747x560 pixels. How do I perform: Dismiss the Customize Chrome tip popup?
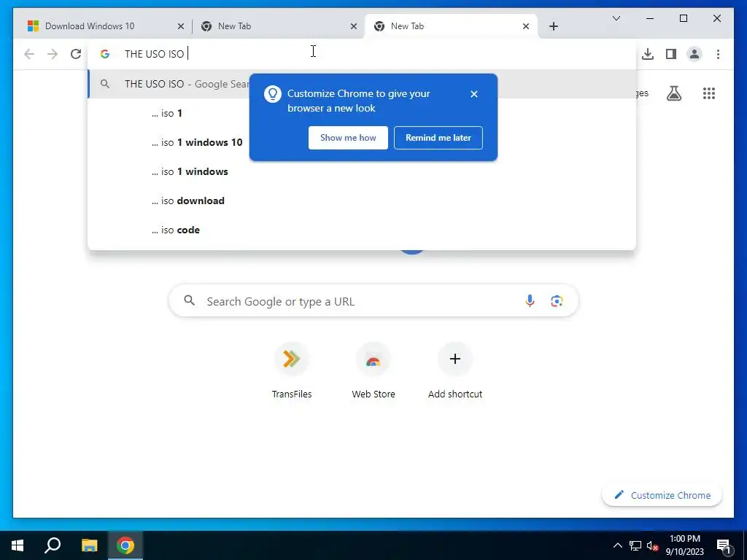474,94
